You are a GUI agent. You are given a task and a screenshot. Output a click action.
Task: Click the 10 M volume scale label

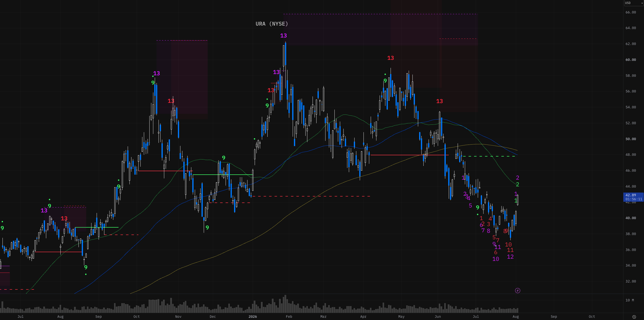tap(630, 300)
